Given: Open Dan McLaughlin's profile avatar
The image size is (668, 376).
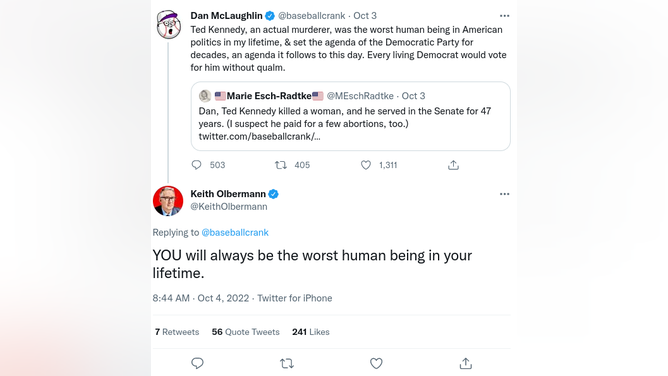Looking at the screenshot, I should [168, 24].
